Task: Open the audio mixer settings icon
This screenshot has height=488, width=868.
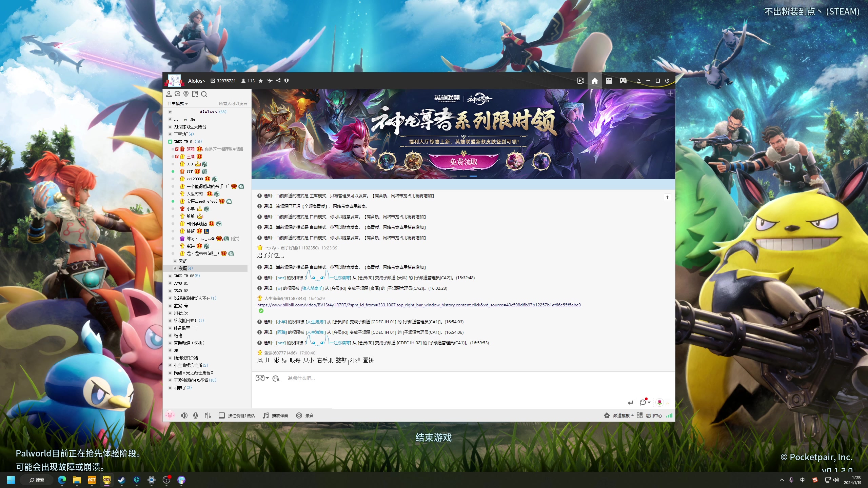Action: click(x=208, y=415)
